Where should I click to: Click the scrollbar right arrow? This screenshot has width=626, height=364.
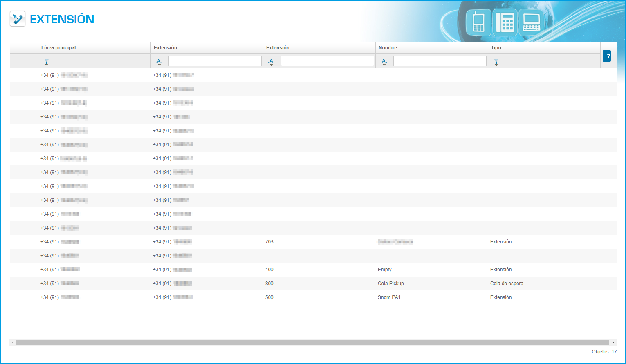click(613, 342)
